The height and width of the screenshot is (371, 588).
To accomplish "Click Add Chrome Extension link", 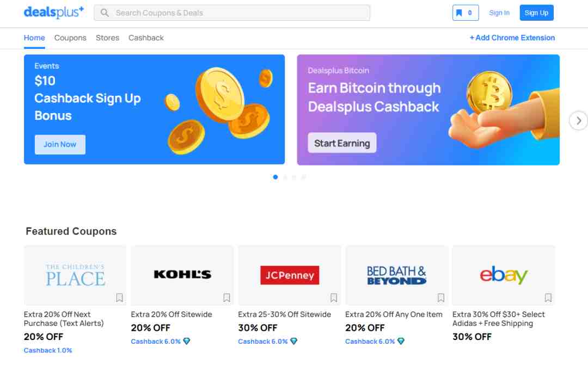I will [512, 38].
